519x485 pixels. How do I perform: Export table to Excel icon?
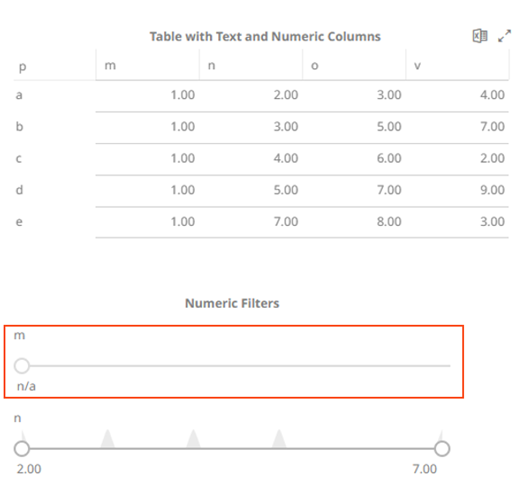point(480,36)
